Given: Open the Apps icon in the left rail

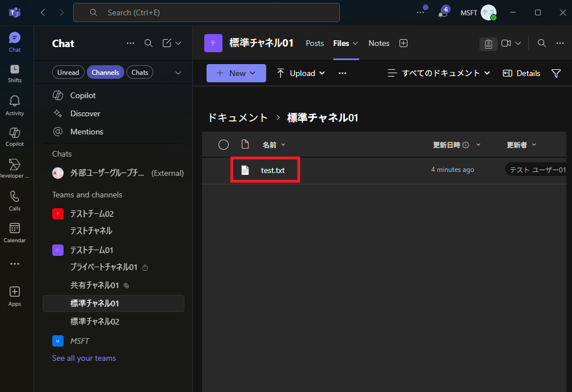Looking at the screenshot, I should pos(15,292).
